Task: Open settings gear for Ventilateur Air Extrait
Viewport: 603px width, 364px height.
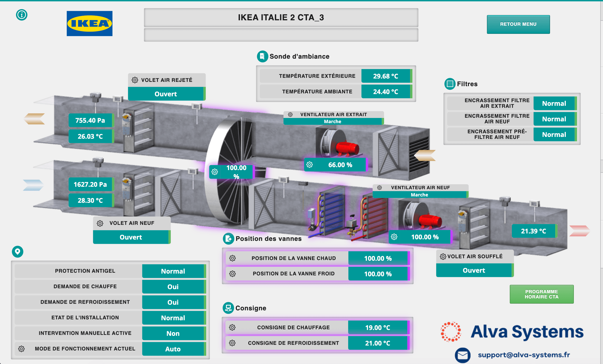Action: coord(290,115)
